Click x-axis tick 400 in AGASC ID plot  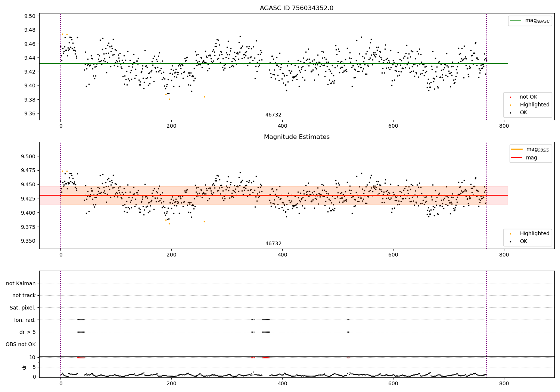coord(282,126)
